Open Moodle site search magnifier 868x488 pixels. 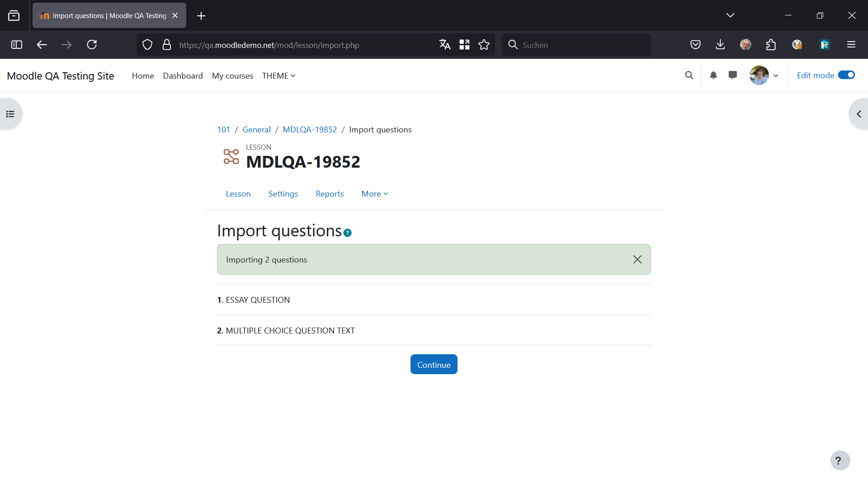pos(689,75)
